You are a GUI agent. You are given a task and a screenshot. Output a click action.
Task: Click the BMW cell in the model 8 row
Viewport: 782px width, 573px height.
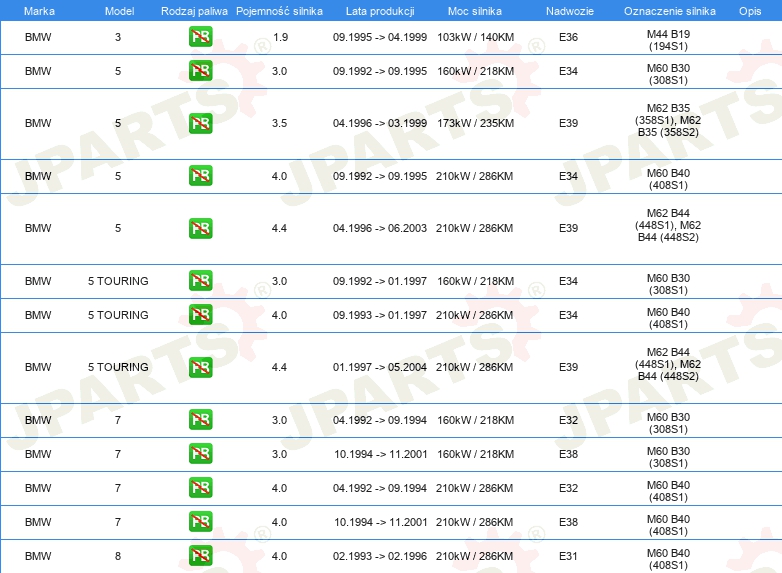[38, 556]
